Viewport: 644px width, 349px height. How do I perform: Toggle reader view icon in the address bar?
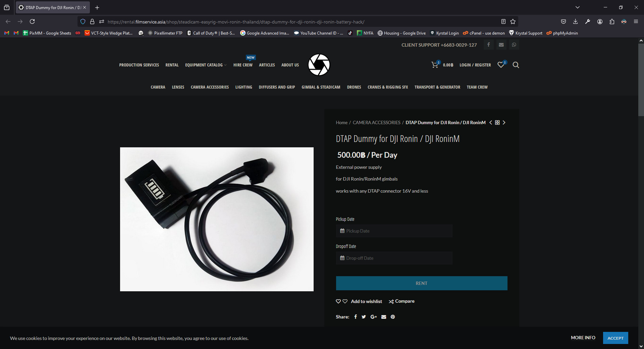(503, 21)
